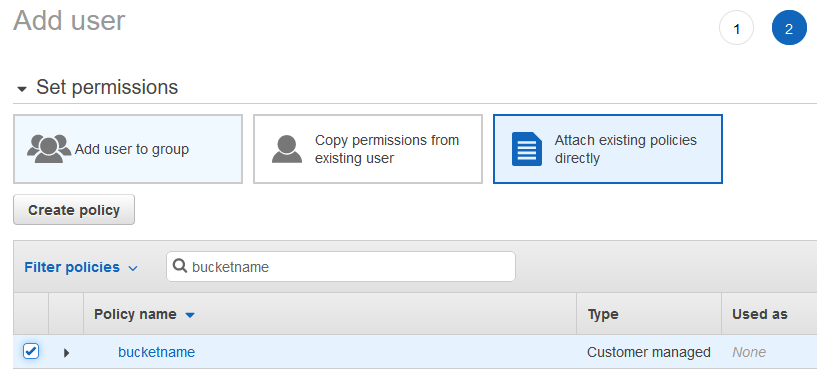Select Attach existing policies directly
Screen dimensions: 817x381
608,149
